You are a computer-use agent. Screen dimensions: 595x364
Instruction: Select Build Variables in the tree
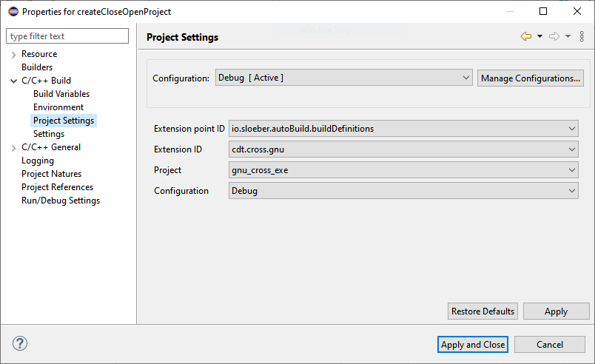pyautogui.click(x=61, y=94)
